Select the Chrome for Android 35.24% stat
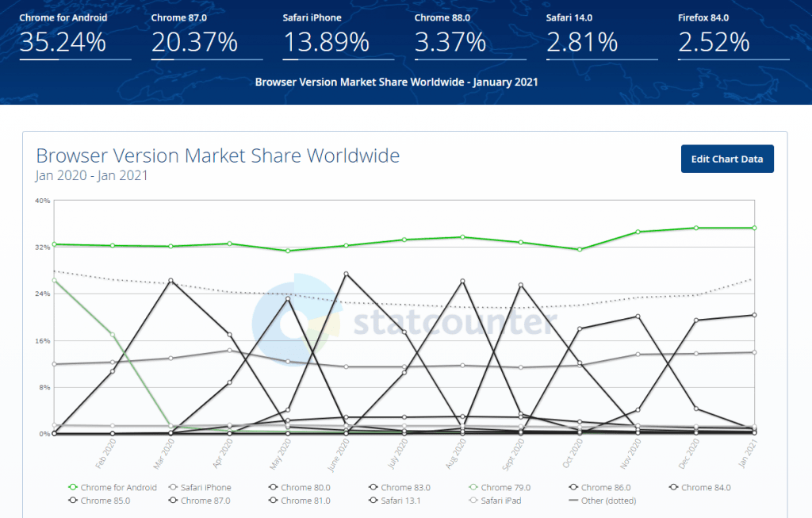 tap(63, 41)
